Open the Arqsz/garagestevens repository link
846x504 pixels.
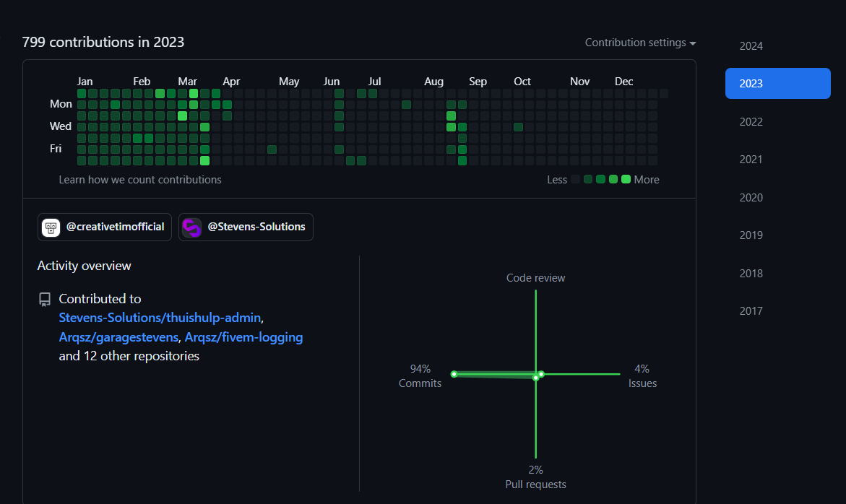118,337
